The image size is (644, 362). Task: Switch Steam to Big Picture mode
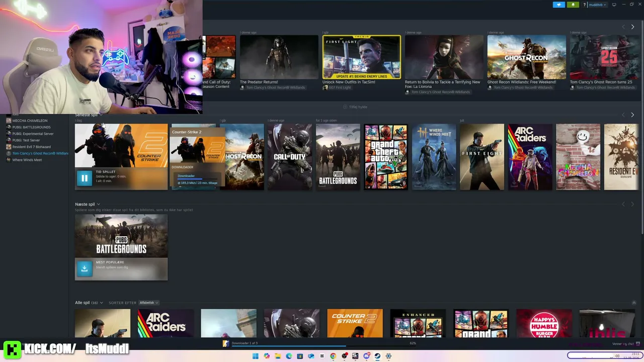pyautogui.click(x=614, y=5)
